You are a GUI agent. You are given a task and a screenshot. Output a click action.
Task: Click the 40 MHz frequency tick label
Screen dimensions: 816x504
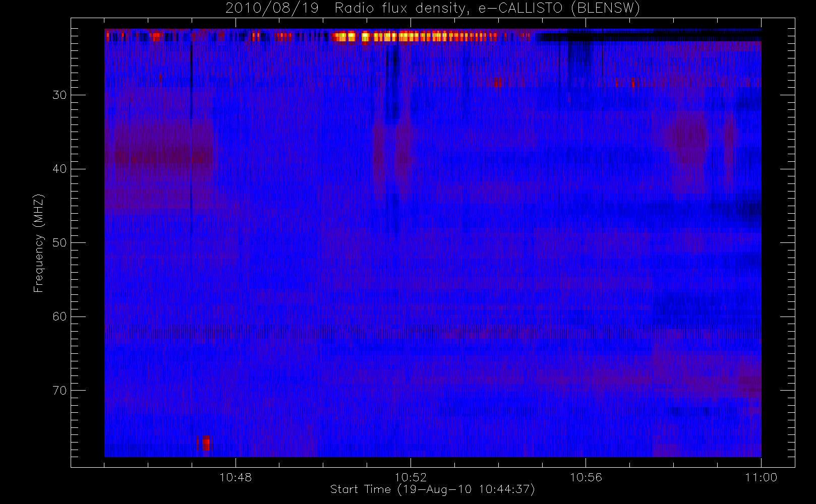60,169
